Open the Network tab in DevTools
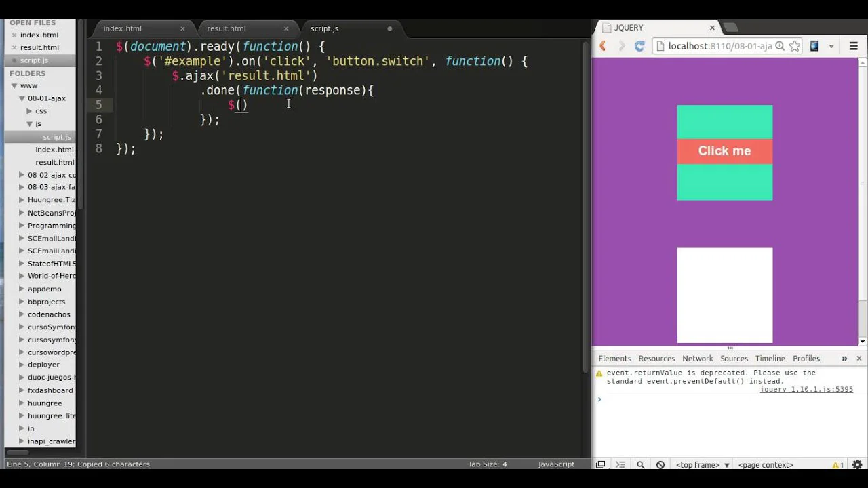Image resolution: width=868 pixels, height=488 pixels. tap(697, 359)
